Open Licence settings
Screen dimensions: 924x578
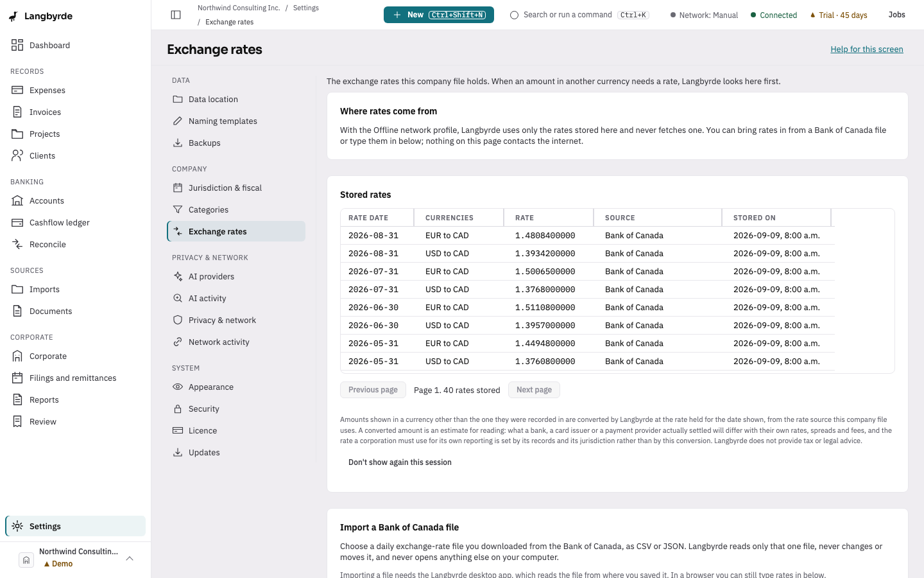tap(236, 431)
